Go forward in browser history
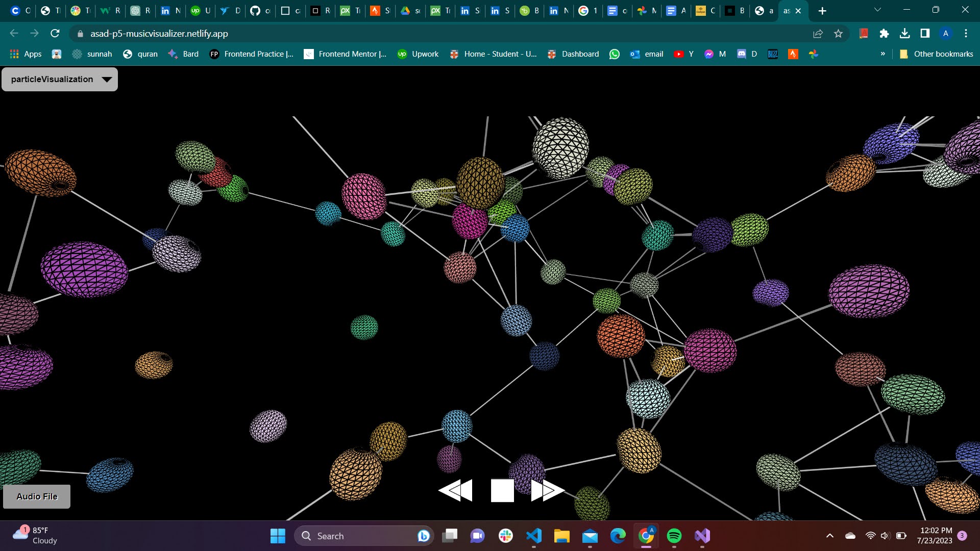Viewport: 980px width, 551px height. 34,34
